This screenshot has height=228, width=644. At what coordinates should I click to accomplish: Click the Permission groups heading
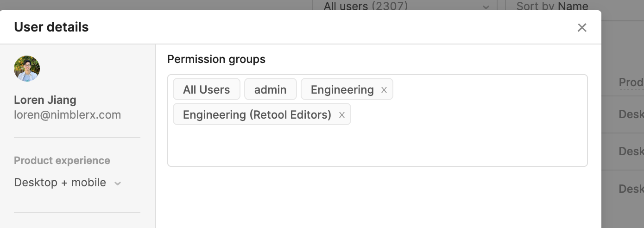[216, 59]
